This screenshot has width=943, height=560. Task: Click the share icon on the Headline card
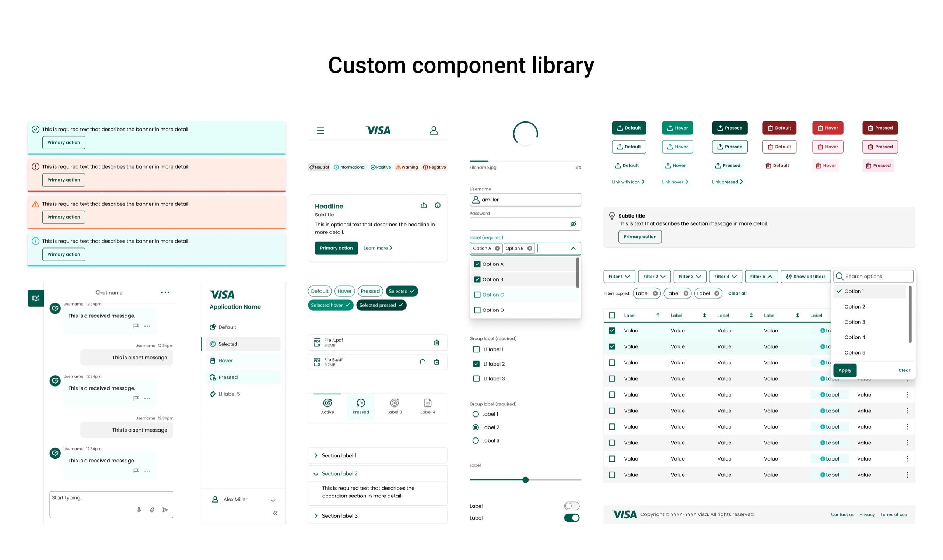pos(424,205)
